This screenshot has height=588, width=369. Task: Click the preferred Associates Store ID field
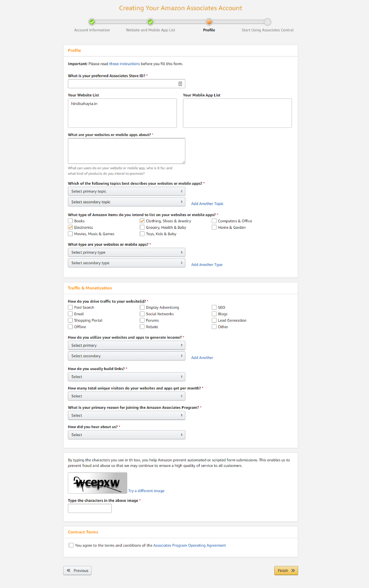point(126,84)
